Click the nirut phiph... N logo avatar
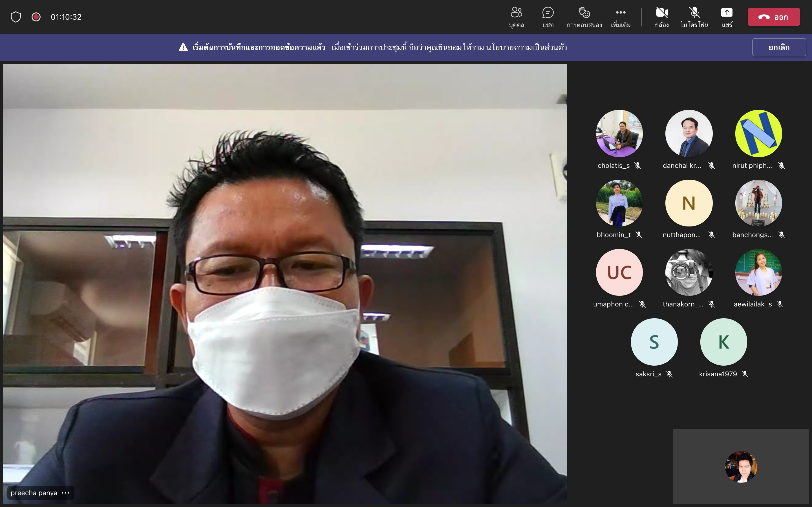The width and height of the screenshot is (812, 507). (x=758, y=134)
